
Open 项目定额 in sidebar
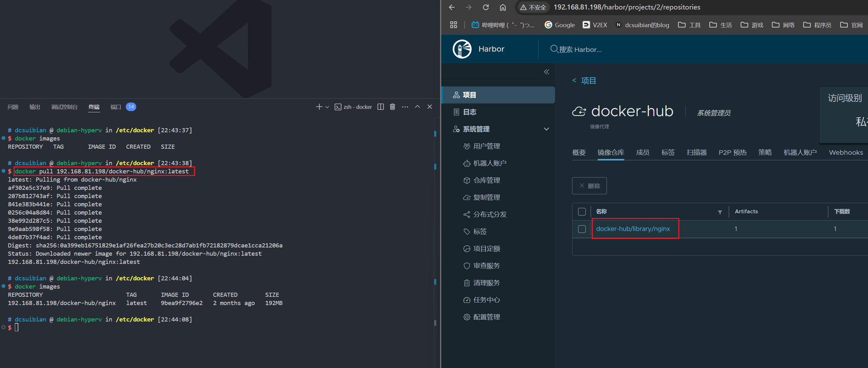tap(482, 249)
